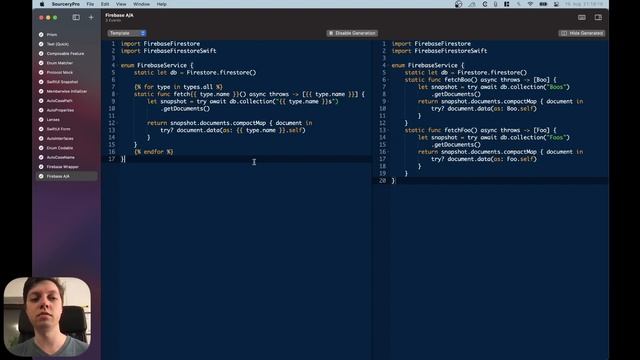Select Firebase Wrapper in sidebar

pyautogui.click(x=67, y=167)
